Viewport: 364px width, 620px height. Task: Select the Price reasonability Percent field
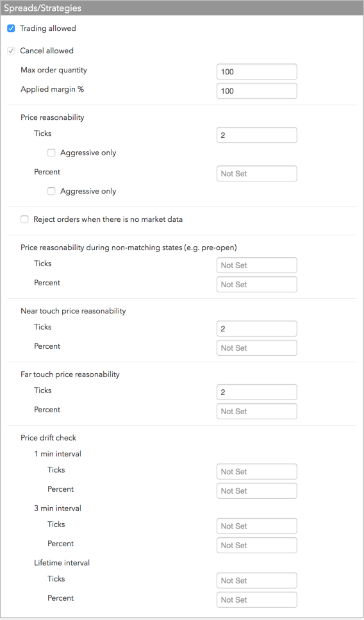coord(257,174)
